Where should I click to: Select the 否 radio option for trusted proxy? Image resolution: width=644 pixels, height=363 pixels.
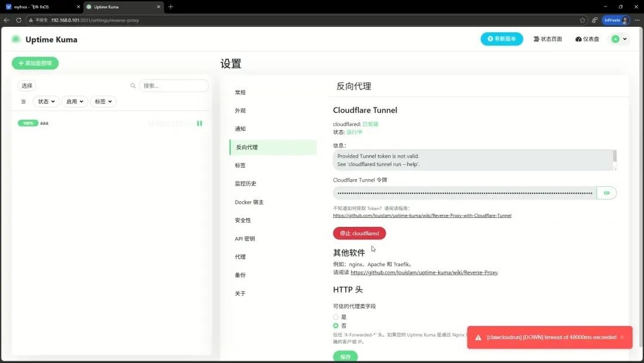point(336,326)
